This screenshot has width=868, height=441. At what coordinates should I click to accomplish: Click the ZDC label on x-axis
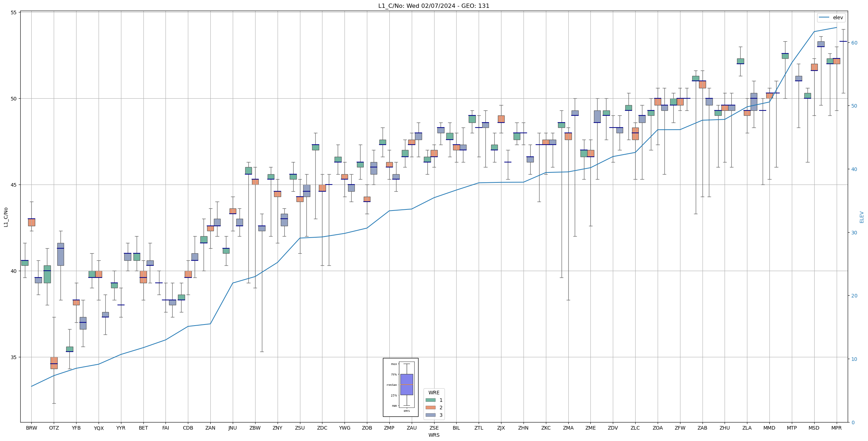(322, 428)
